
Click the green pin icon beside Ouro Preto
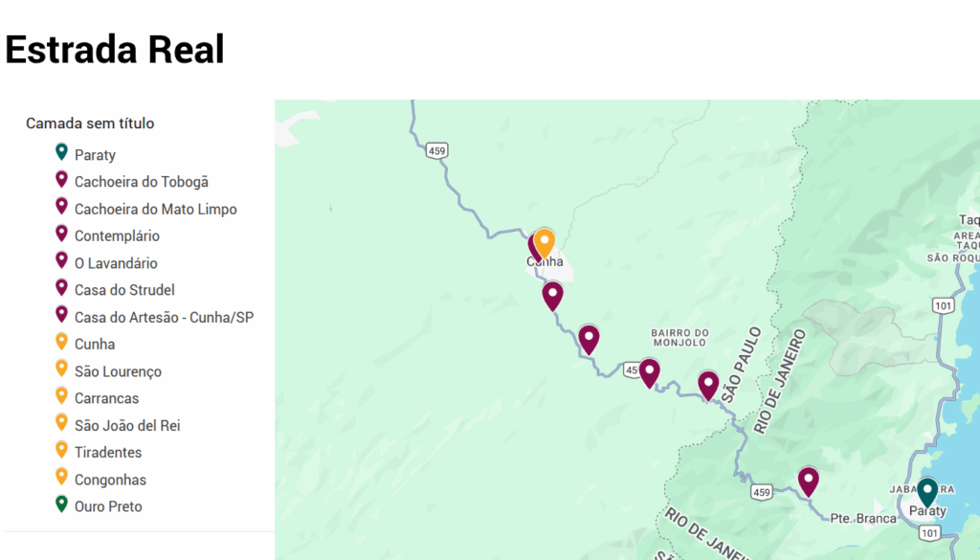(62, 505)
